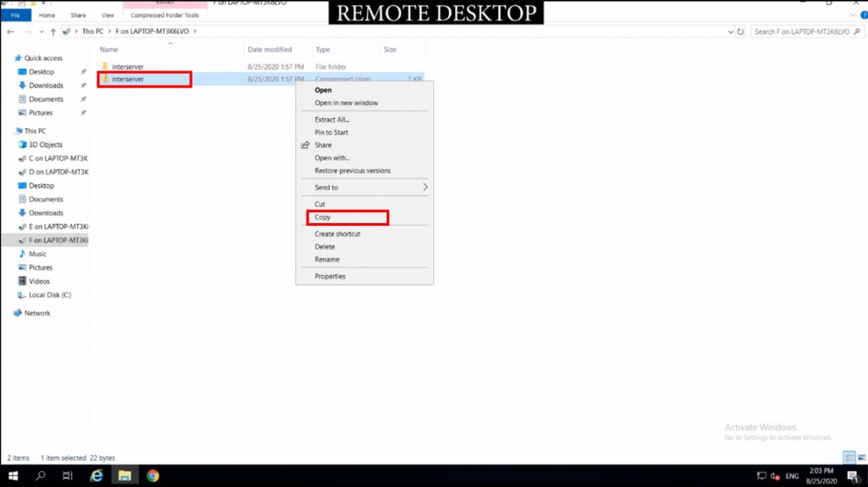Choose Cut from the context menu
Image resolution: width=868 pixels, height=487 pixels.
pyautogui.click(x=320, y=204)
